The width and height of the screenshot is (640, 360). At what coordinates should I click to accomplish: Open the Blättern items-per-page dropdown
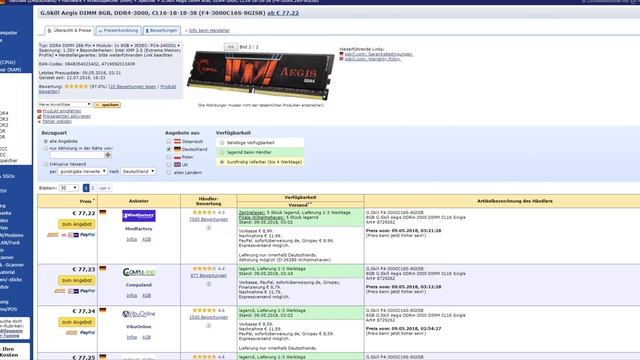69,188
